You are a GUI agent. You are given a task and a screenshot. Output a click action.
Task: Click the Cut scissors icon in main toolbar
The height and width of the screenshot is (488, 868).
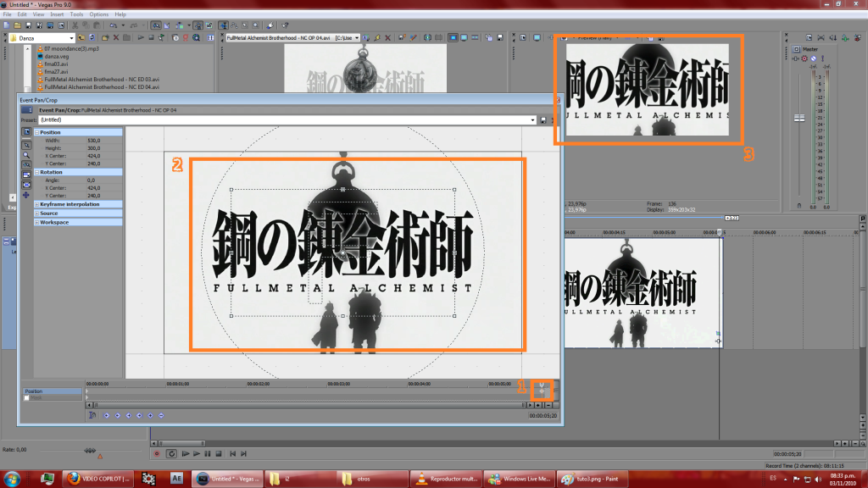[x=75, y=25]
